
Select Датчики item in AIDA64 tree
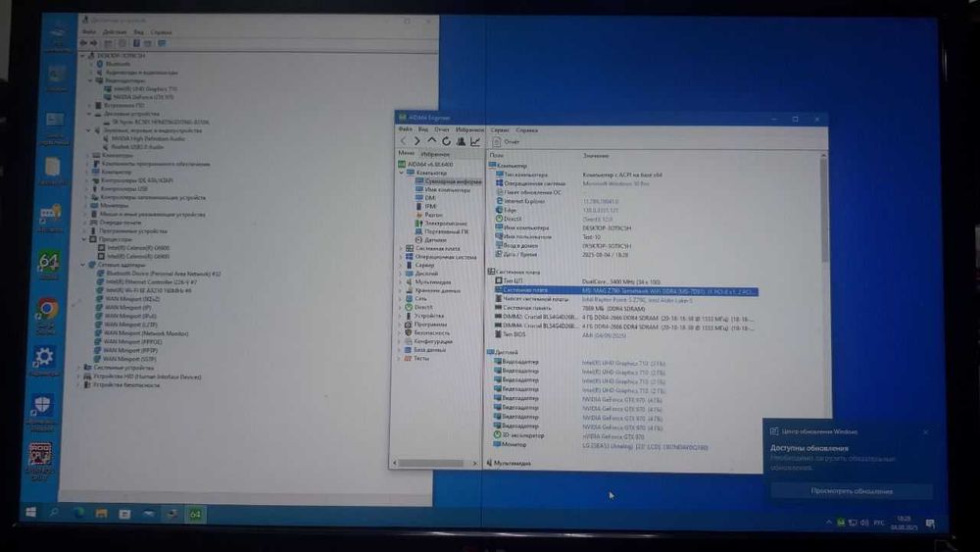click(x=430, y=240)
